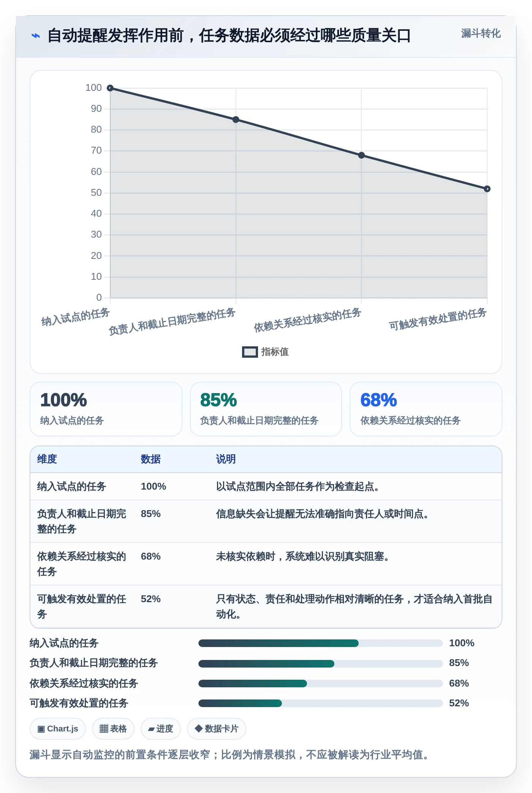The width and height of the screenshot is (532, 793).
Task: Click the chart data point at 52
Action: pyautogui.click(x=487, y=189)
